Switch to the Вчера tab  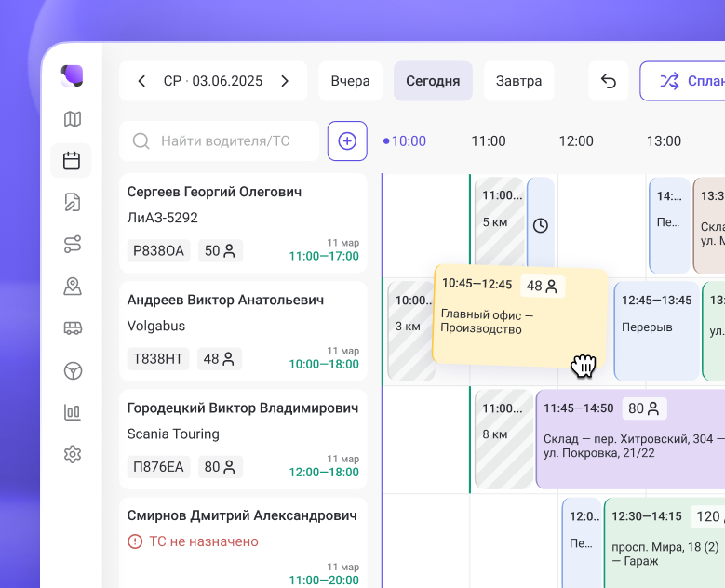click(350, 81)
